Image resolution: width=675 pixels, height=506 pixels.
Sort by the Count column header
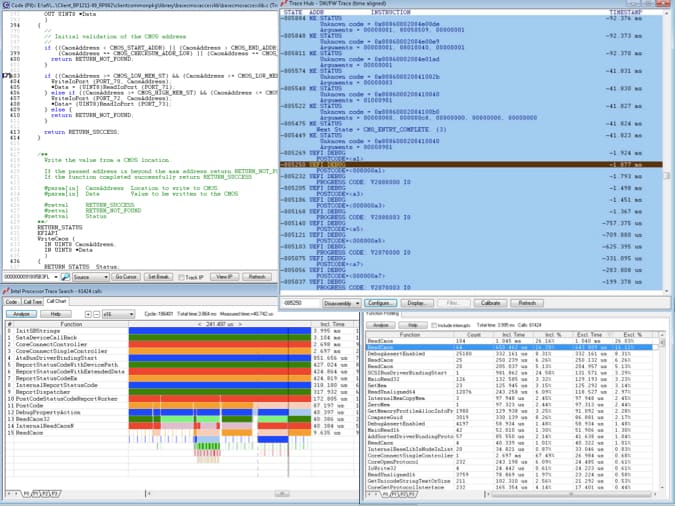tap(473, 335)
